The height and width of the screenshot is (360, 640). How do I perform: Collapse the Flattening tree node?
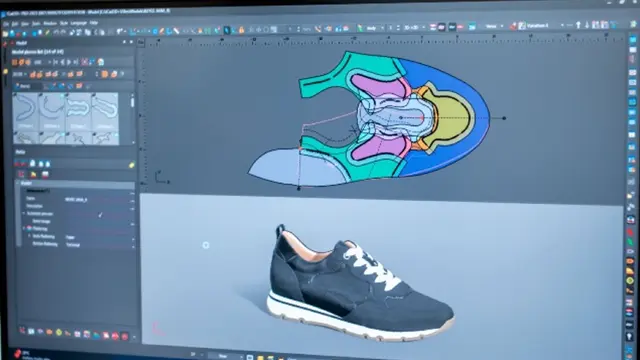24,229
